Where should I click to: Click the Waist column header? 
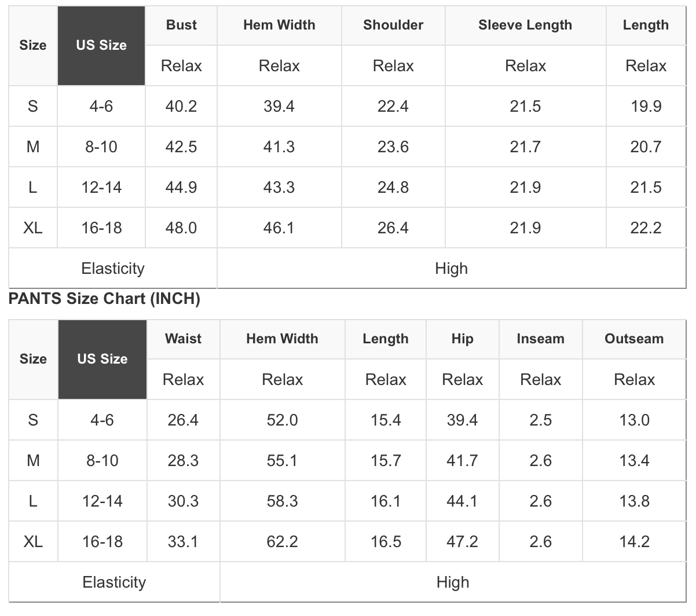tap(183, 339)
